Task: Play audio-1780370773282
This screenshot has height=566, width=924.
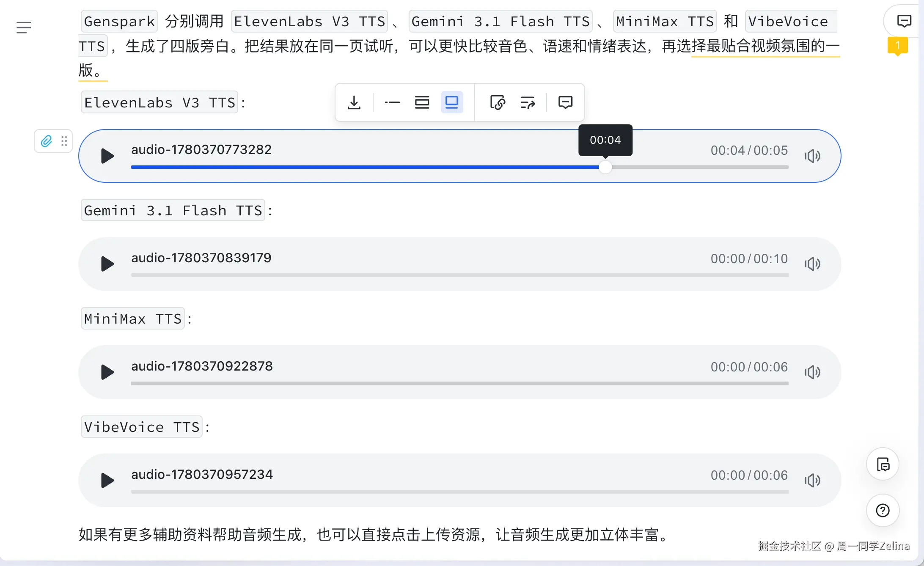Action: (x=107, y=156)
